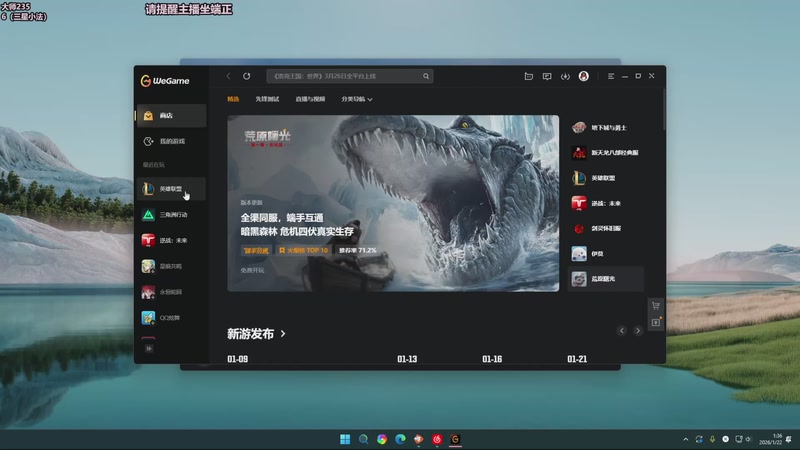This screenshot has width=800, height=450.
Task: Expand the 分类导航 dropdown
Action: pyautogui.click(x=357, y=99)
